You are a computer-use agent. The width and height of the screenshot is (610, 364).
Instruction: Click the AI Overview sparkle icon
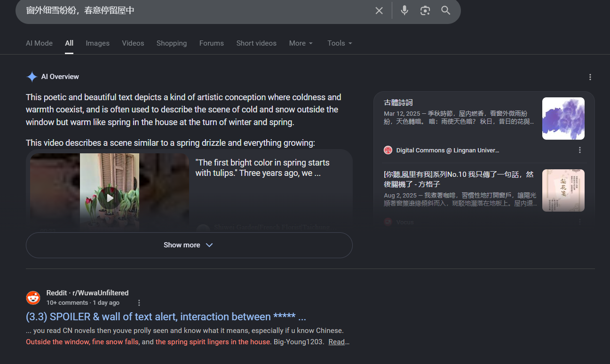click(x=32, y=77)
